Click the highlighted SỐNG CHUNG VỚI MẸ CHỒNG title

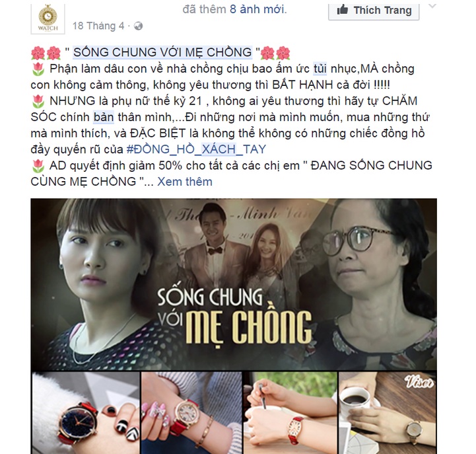(x=162, y=52)
